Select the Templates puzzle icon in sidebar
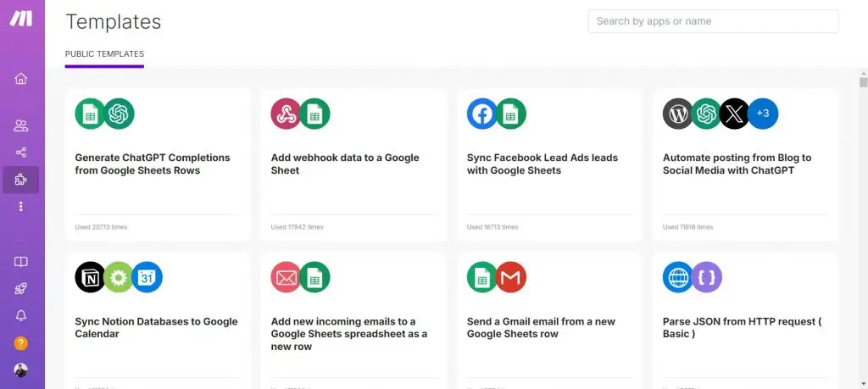Image resolution: width=868 pixels, height=389 pixels. (x=21, y=180)
